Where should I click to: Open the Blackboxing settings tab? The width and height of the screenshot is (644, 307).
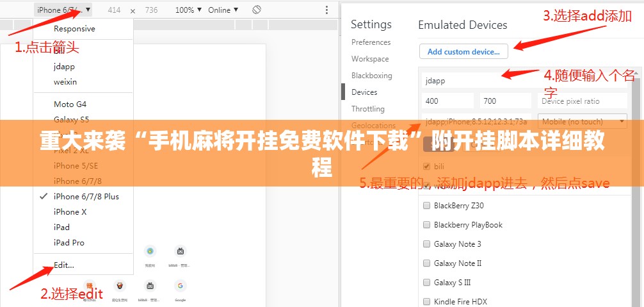pos(372,76)
